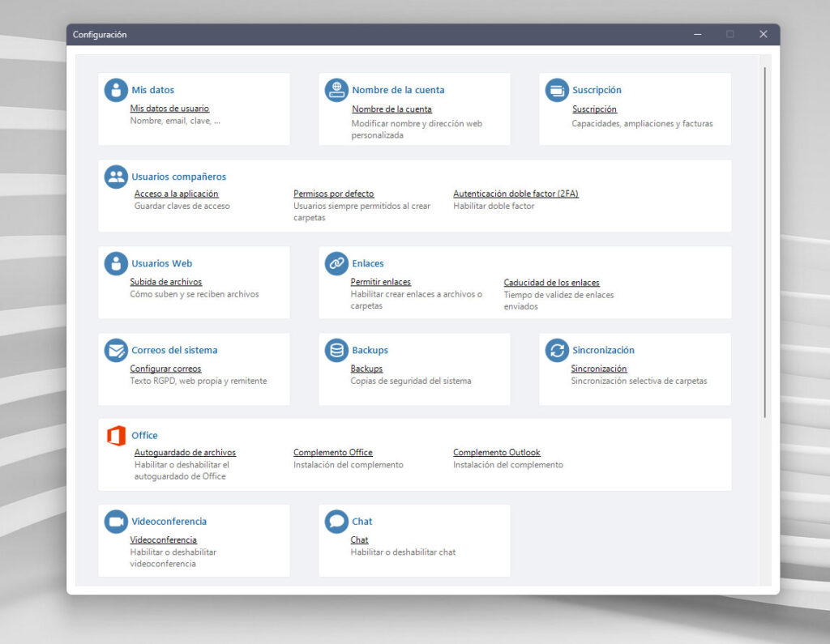Click the Enlaces chain-link icon
The image size is (830, 644).
pos(336,263)
